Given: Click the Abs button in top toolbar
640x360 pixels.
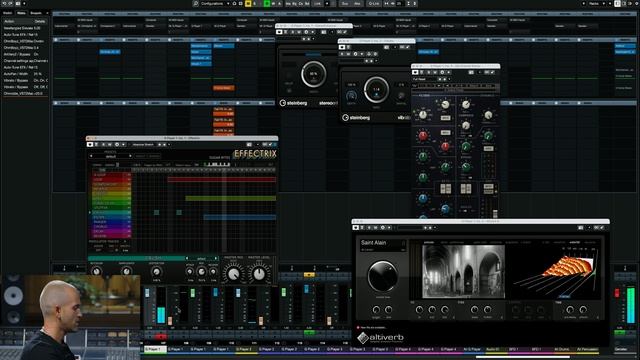Looking at the screenshot, I should pos(357,3).
